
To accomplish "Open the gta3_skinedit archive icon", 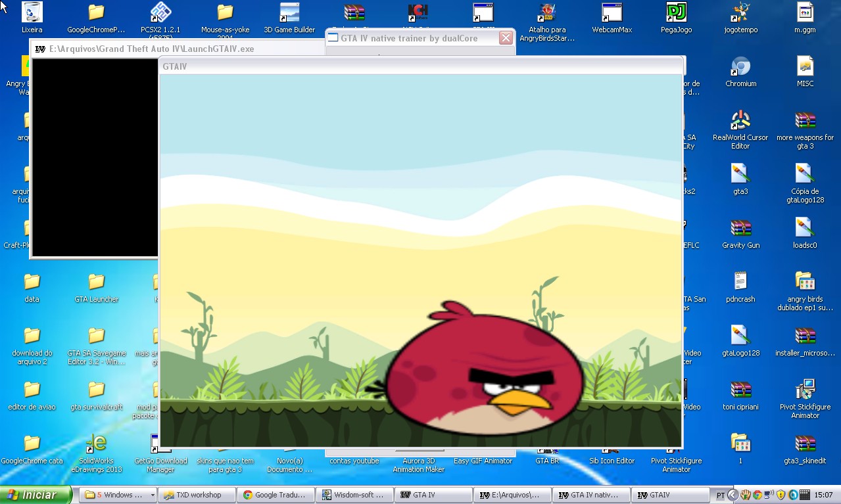I will click(805, 444).
